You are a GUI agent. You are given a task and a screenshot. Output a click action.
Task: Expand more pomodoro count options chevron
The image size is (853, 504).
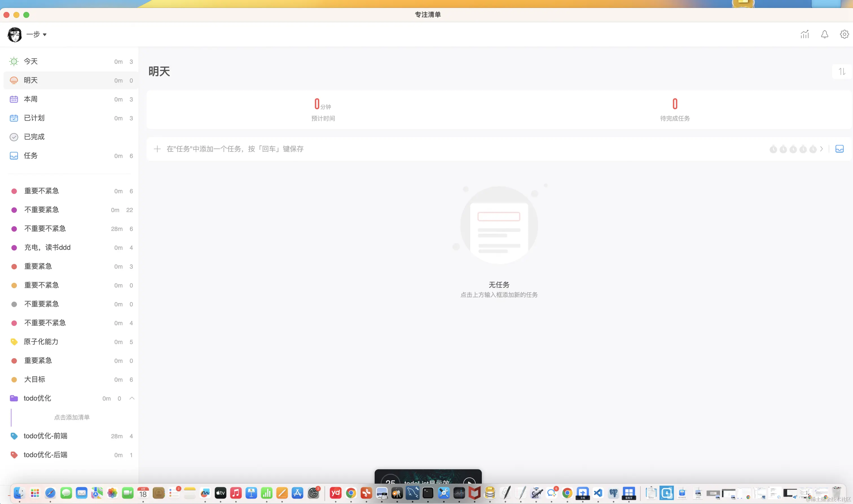coord(822,149)
